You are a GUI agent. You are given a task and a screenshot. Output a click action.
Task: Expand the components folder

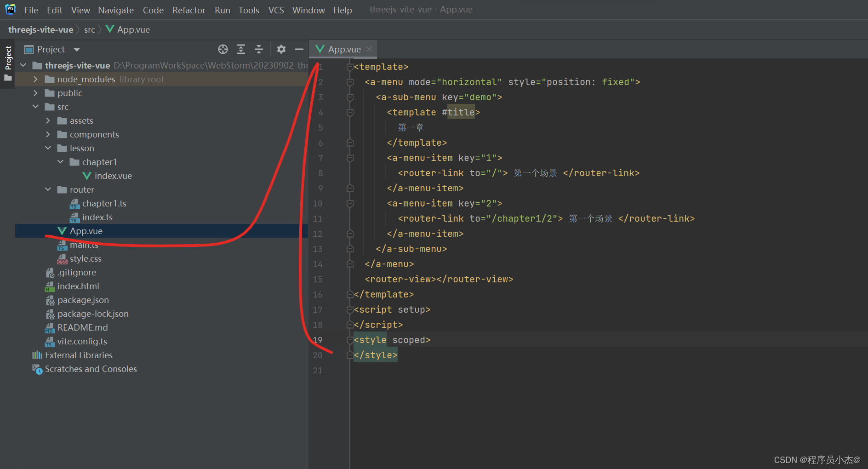[48, 134]
